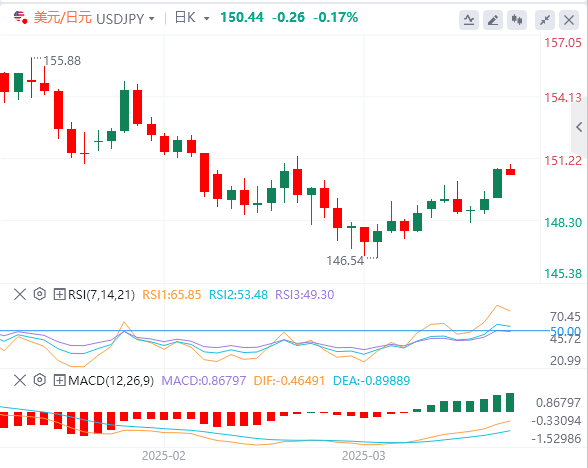
Task: Click the US-Japan flag icon
Action: click(20, 17)
